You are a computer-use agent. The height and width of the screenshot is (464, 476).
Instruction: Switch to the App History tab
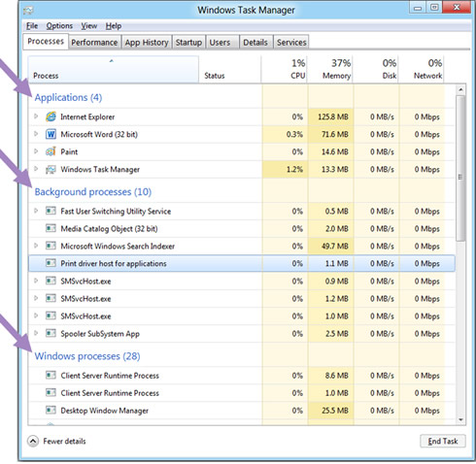click(x=147, y=43)
